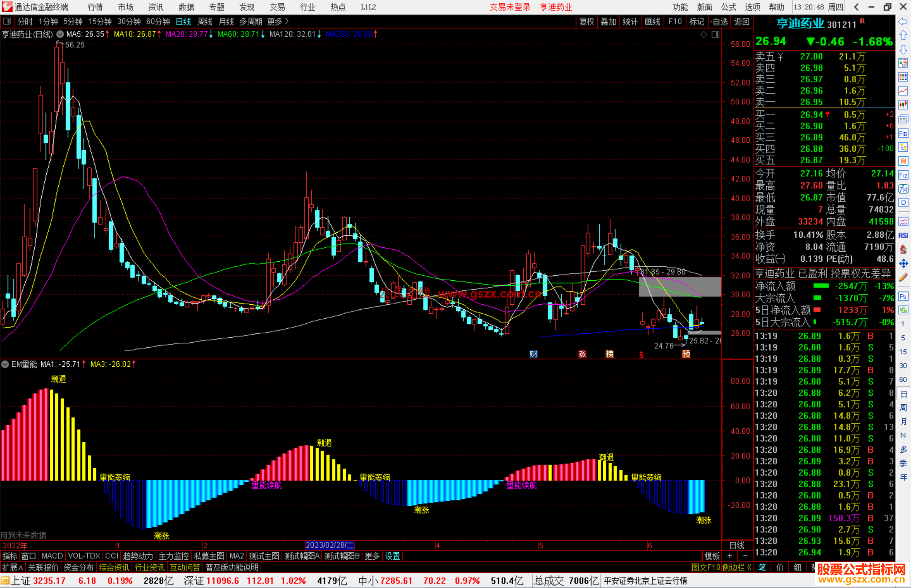This screenshot has width=911, height=588.
Task: Click the four-way move arrows icon
Action: (903, 263)
